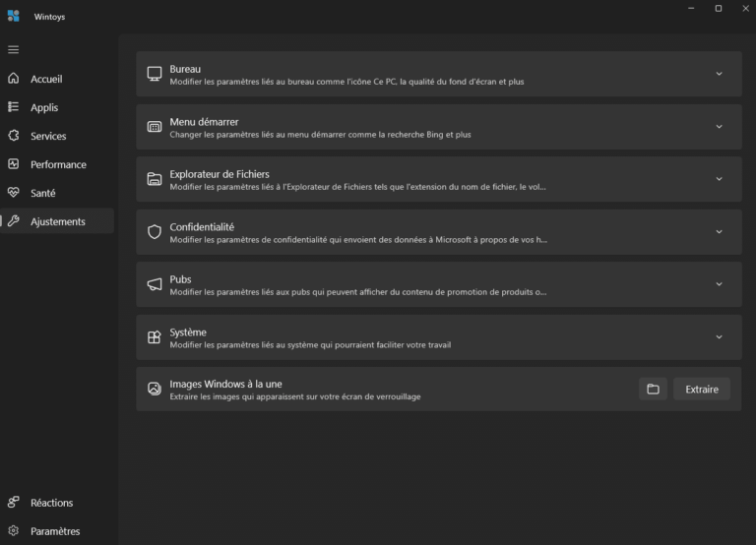
Task: Click the Réactions feedback icon
Action: tap(13, 503)
